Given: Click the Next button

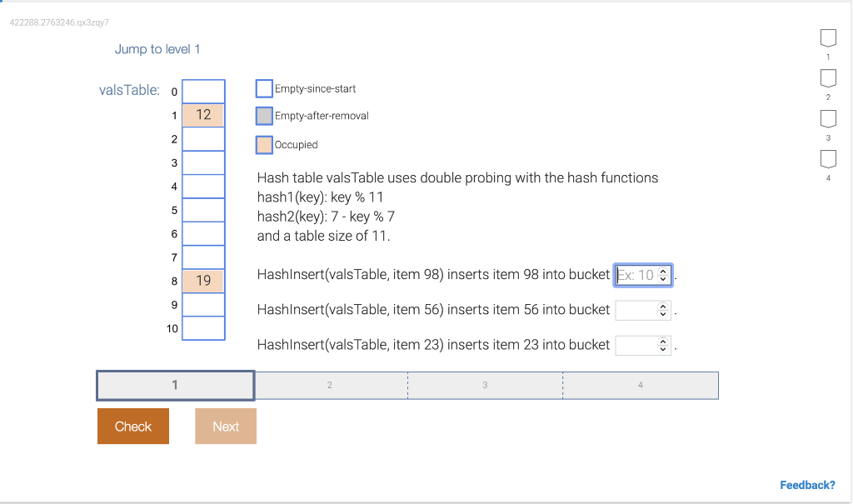Looking at the screenshot, I should (225, 426).
